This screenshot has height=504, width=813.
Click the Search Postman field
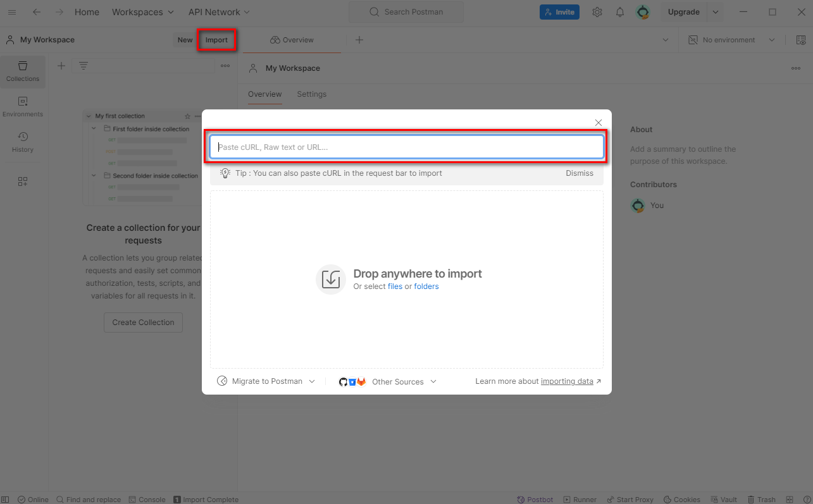(x=406, y=12)
